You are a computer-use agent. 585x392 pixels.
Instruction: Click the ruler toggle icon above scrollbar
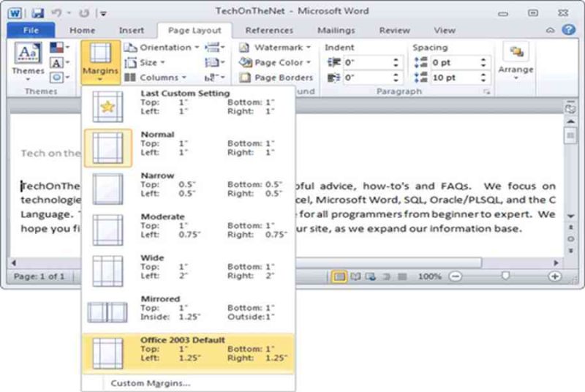tap(570, 108)
